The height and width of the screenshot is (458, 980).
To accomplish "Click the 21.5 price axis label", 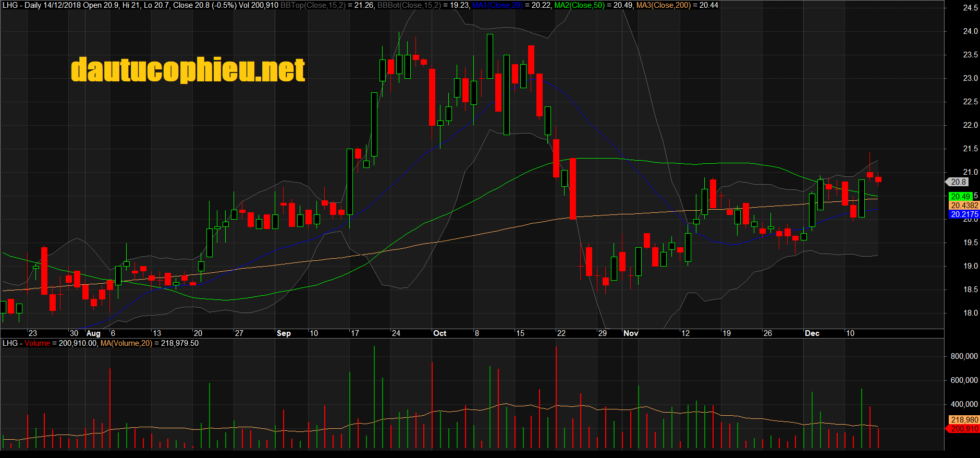I will click(970, 149).
